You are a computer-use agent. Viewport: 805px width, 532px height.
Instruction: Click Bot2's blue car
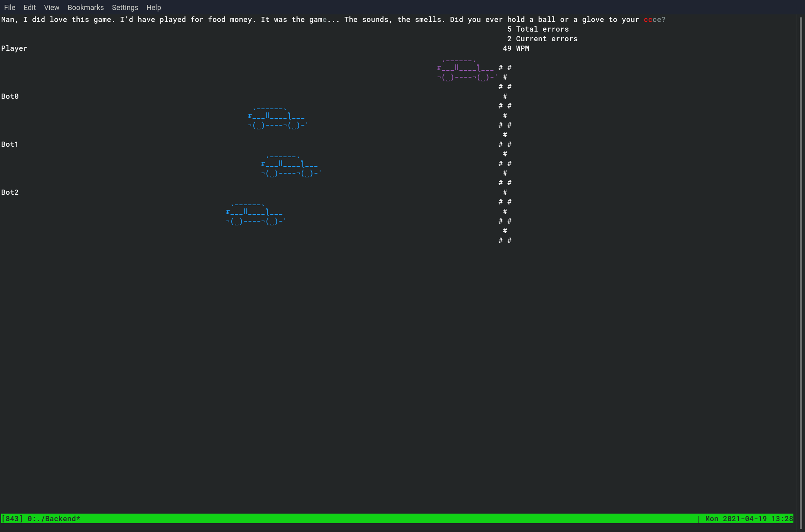256,214
